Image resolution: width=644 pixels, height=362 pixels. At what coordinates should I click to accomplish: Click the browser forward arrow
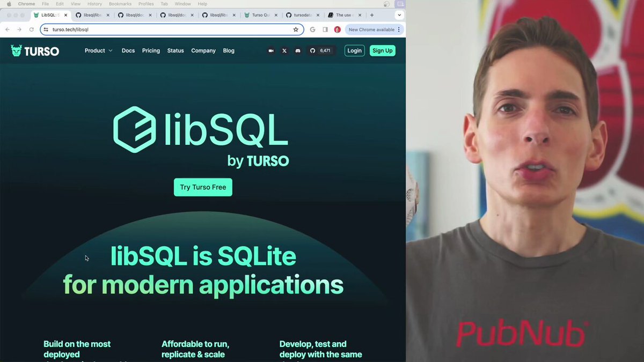tap(19, 29)
